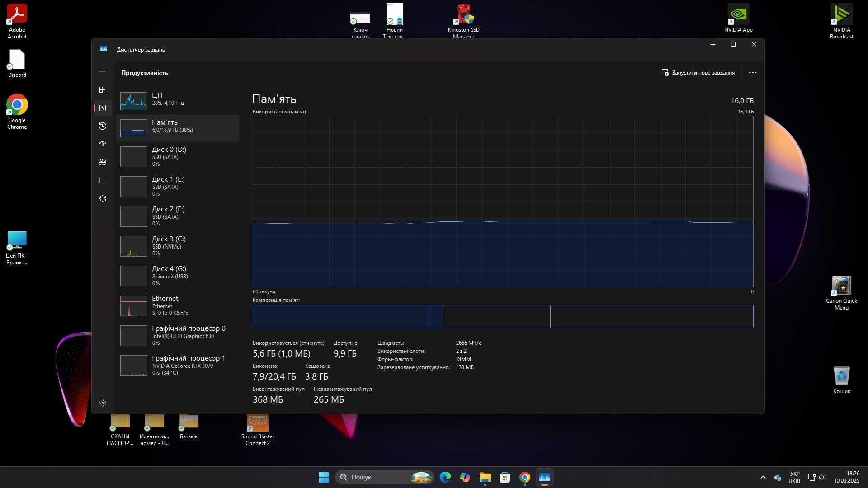Screen dimensions: 868x488
Task: Select Диск 0 (D:) in the list
Action: pyautogui.click(x=177, y=156)
